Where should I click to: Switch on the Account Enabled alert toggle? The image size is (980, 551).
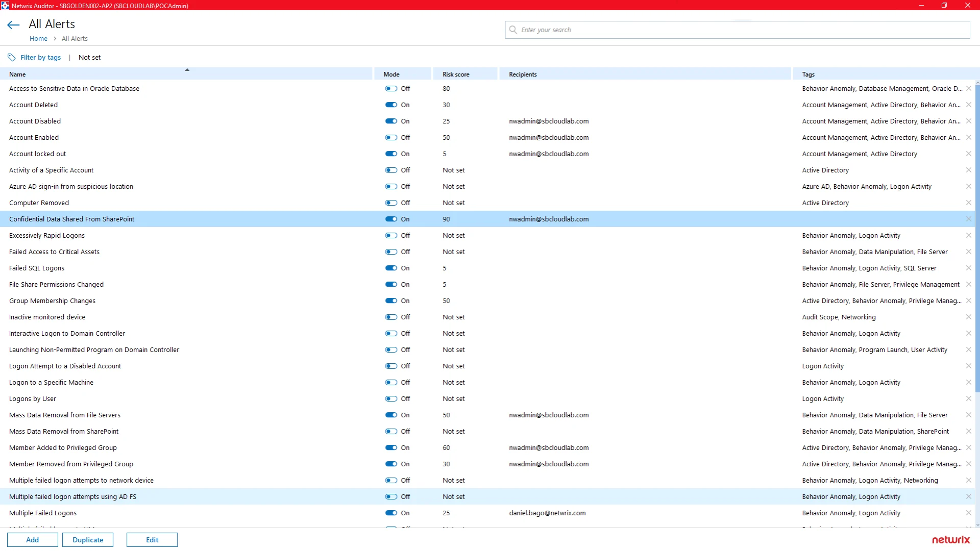[x=391, y=137]
